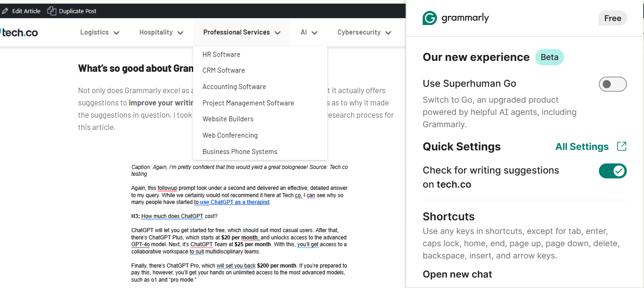This screenshot has height=288, width=644.
Task: Open the Professional Services menu
Action: (x=241, y=32)
